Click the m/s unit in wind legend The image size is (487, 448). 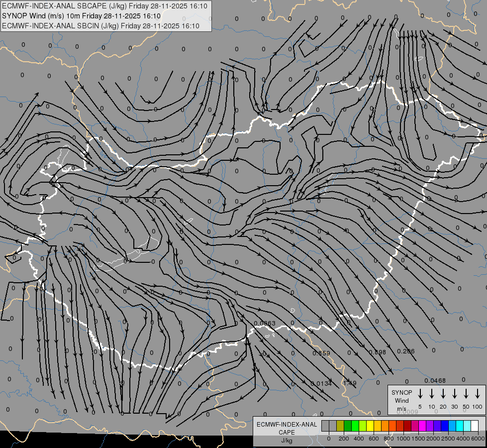tap(401, 409)
